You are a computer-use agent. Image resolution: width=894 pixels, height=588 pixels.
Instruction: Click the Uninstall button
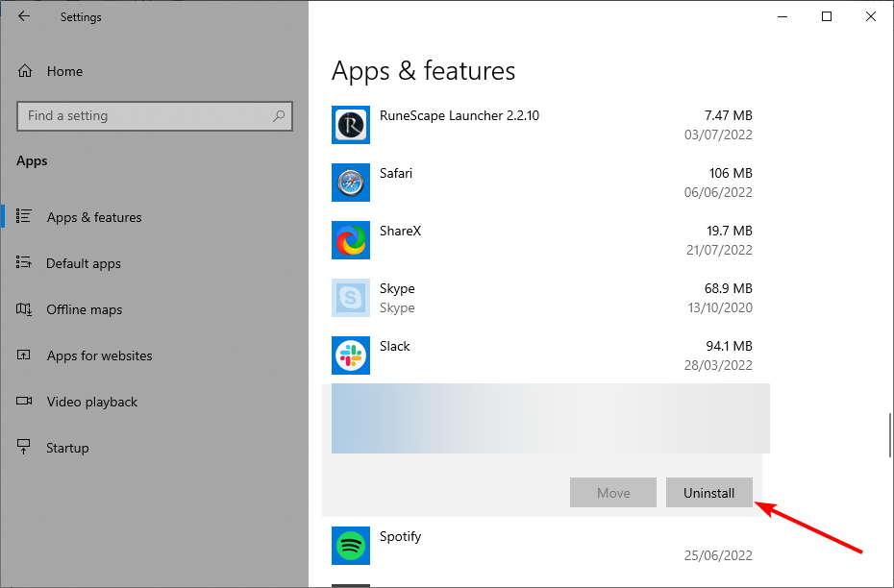tap(709, 492)
